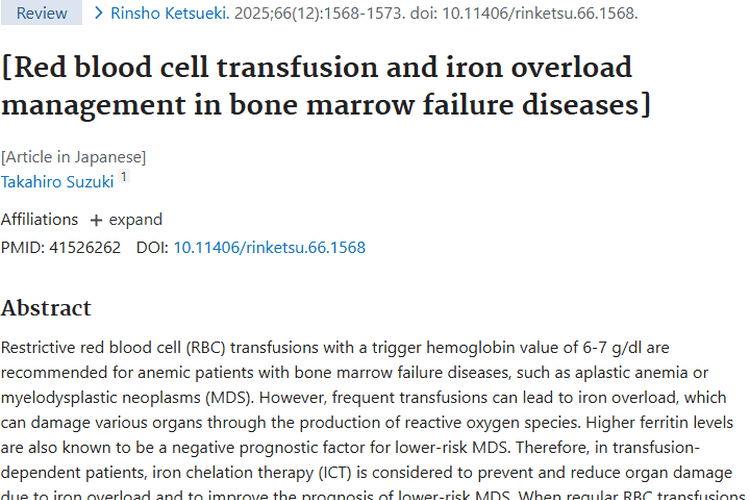Click the plus icon beside expand
The height and width of the screenshot is (500, 750).
[x=96, y=220]
